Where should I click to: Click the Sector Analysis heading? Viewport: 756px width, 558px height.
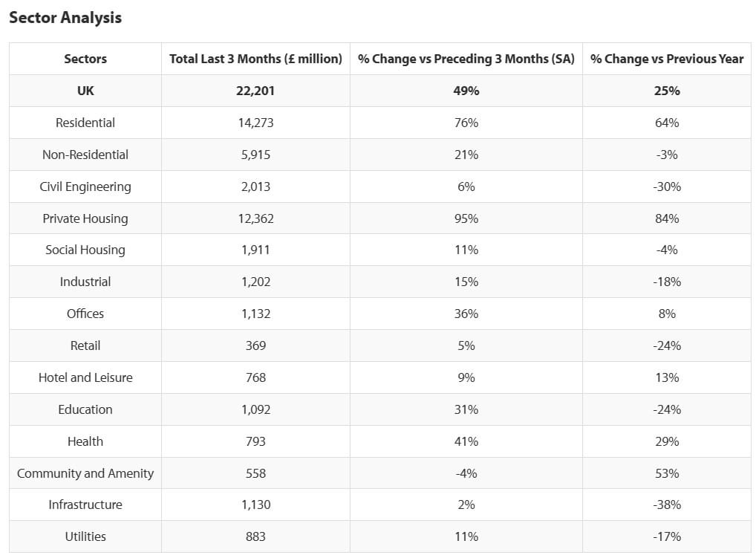click(65, 18)
